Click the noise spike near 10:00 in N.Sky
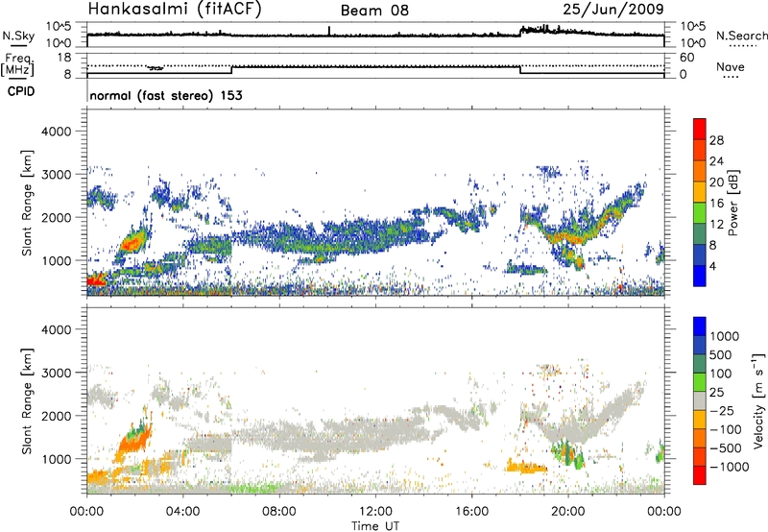This screenshot has width=768, height=532. [x=329, y=31]
